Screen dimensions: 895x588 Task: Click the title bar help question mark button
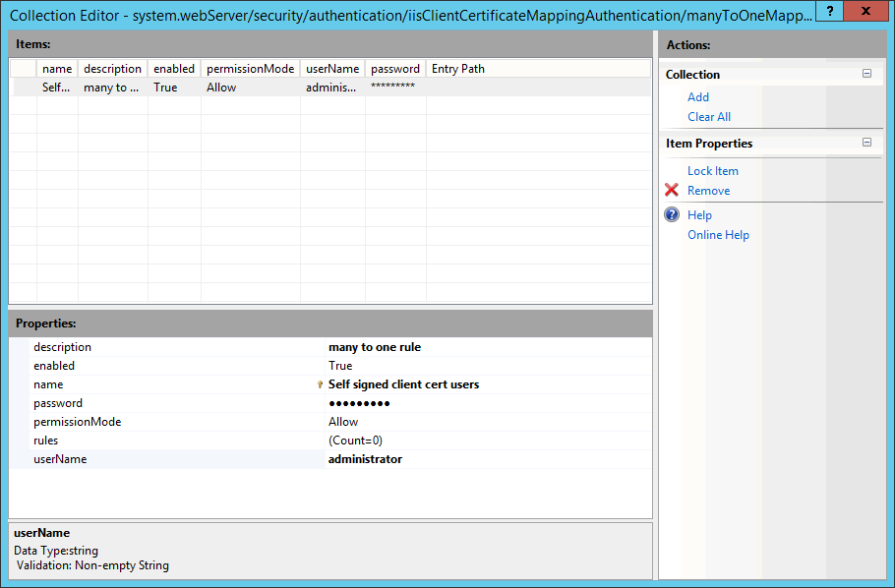pyautogui.click(x=830, y=12)
